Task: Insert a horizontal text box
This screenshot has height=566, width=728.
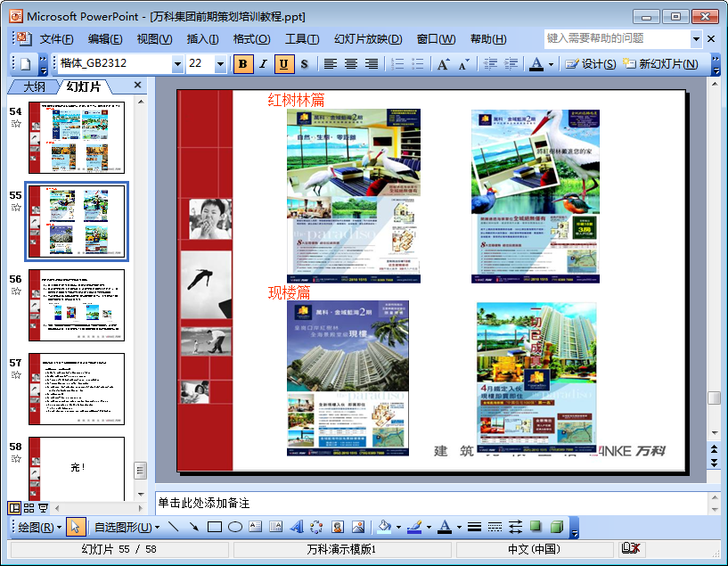Action: pos(256,527)
